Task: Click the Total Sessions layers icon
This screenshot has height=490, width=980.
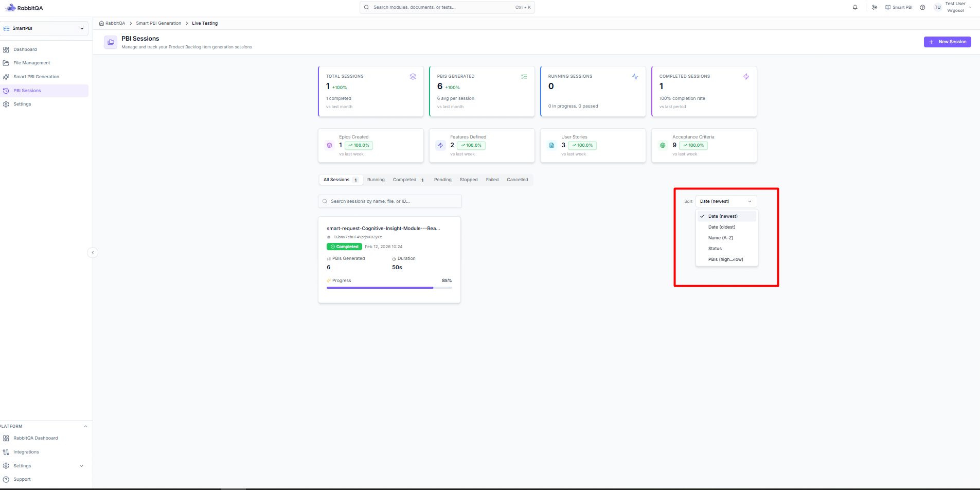Action: (413, 77)
